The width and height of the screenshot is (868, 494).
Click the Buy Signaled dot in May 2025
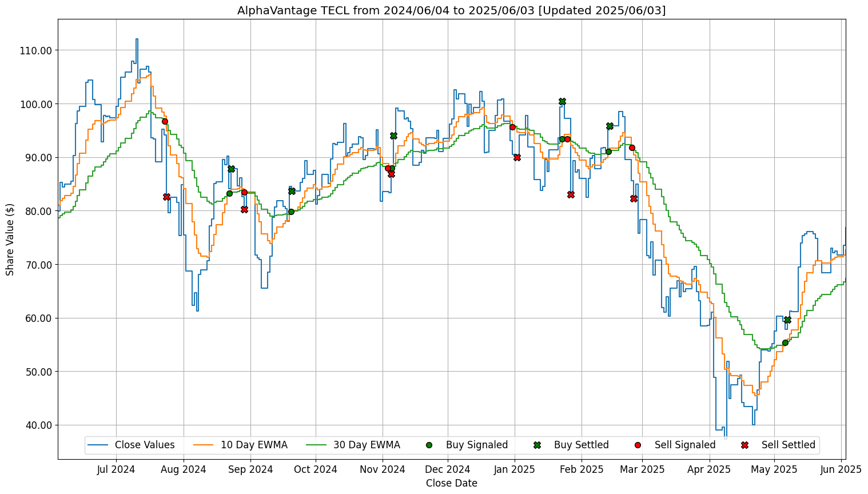point(785,342)
